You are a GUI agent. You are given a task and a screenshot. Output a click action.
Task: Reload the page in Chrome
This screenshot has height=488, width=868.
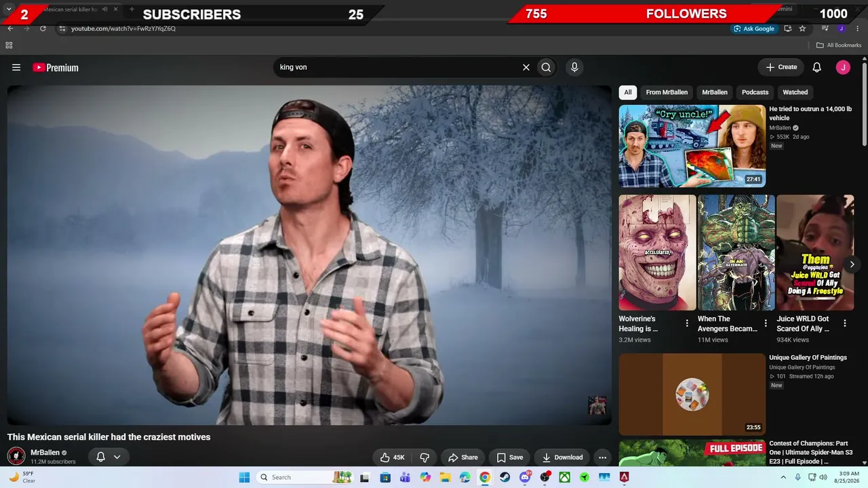click(x=43, y=28)
